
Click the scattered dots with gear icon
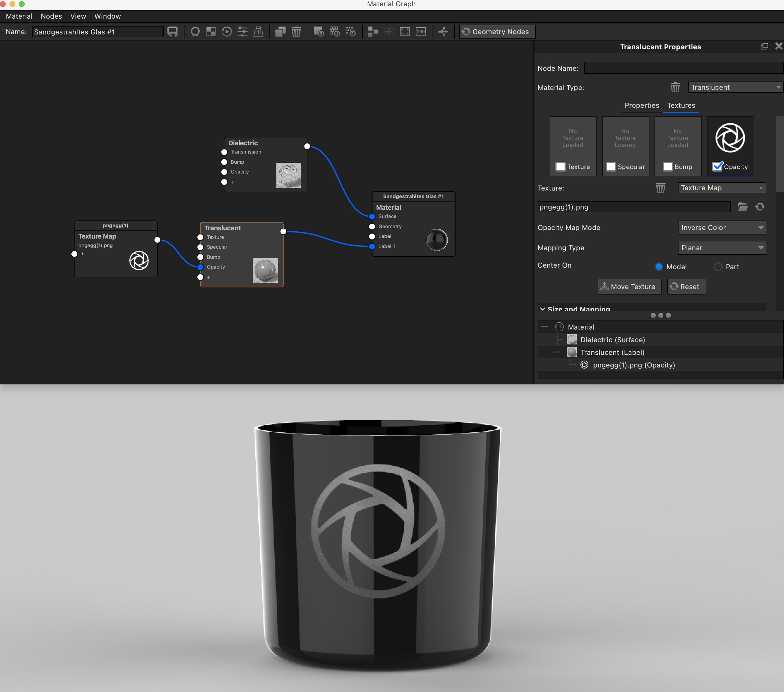coord(351,32)
